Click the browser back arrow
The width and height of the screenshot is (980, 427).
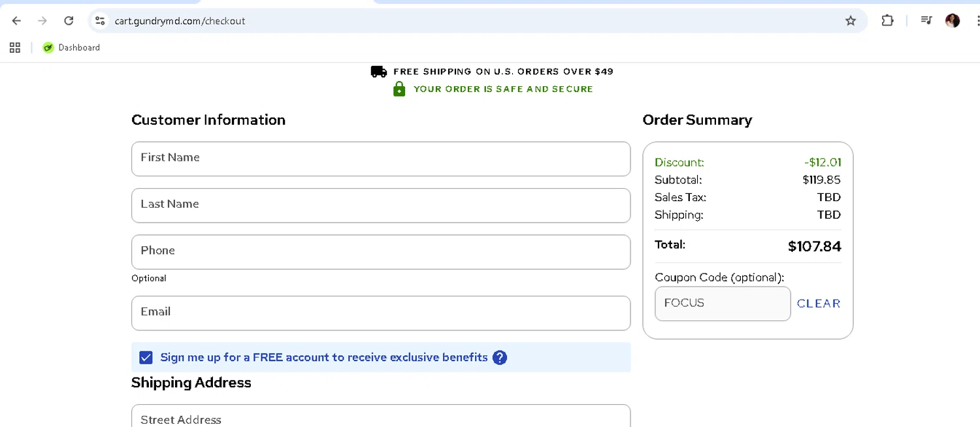(x=17, y=21)
